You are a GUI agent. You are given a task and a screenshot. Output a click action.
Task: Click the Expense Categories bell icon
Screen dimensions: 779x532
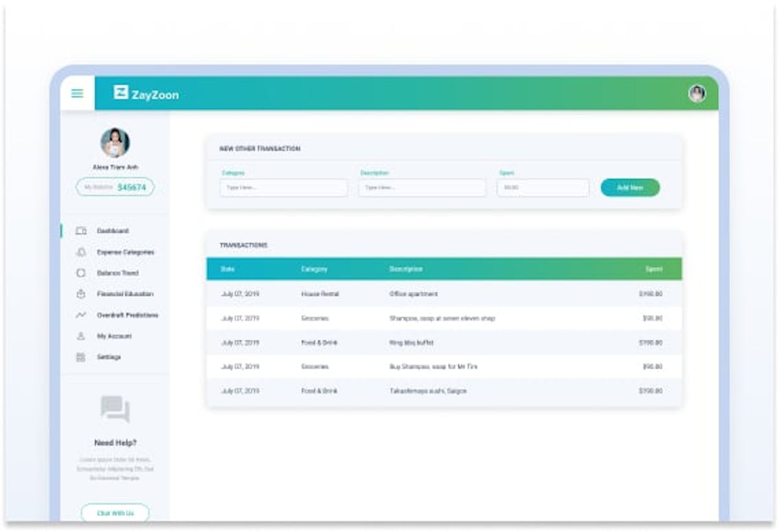pyautogui.click(x=81, y=252)
